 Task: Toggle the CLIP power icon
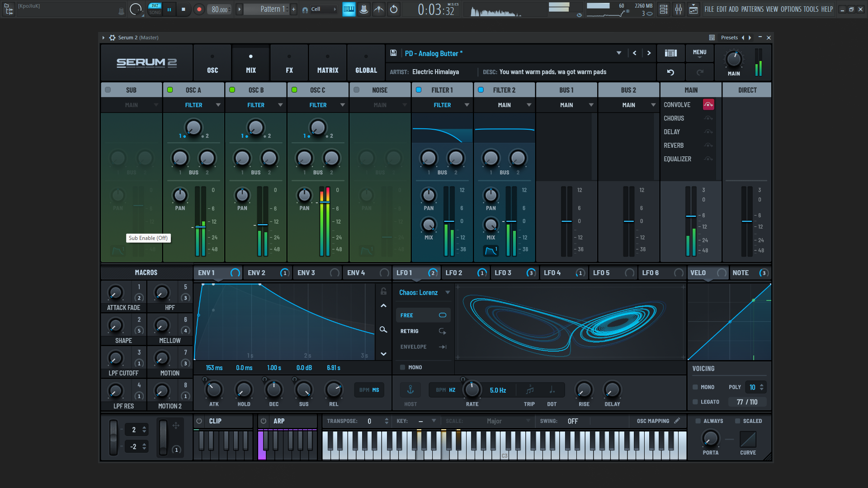199,421
